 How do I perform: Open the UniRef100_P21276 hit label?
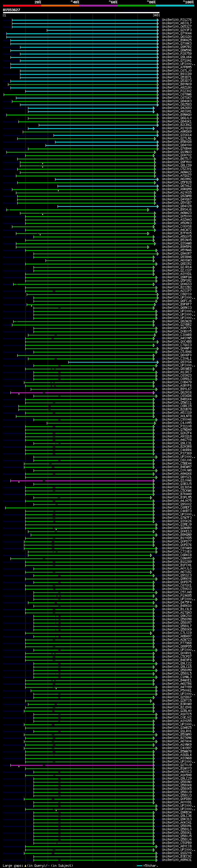[176, 20]
